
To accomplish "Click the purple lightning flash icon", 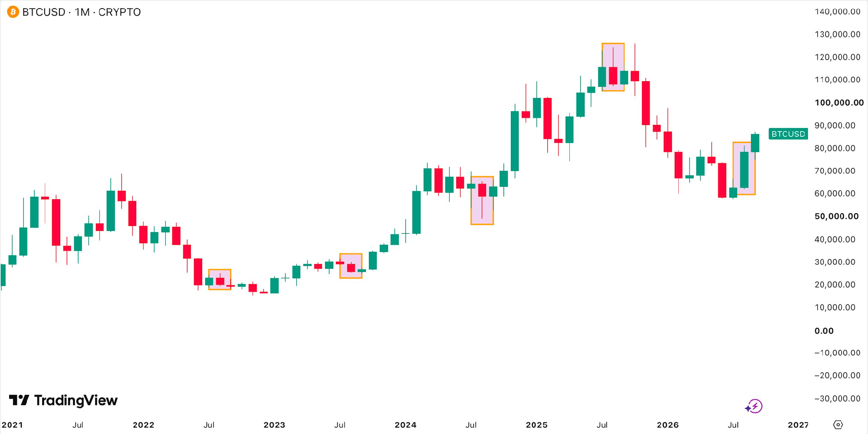I will (754, 406).
